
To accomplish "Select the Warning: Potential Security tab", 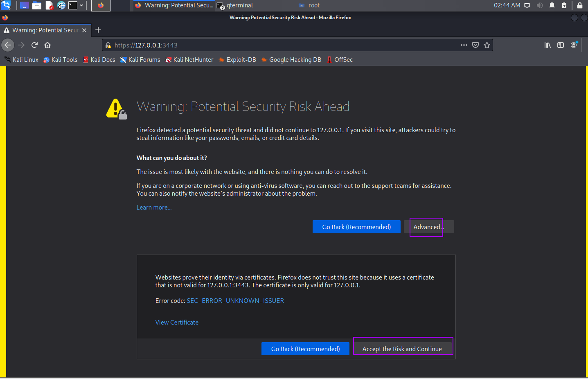I will 45,30.
